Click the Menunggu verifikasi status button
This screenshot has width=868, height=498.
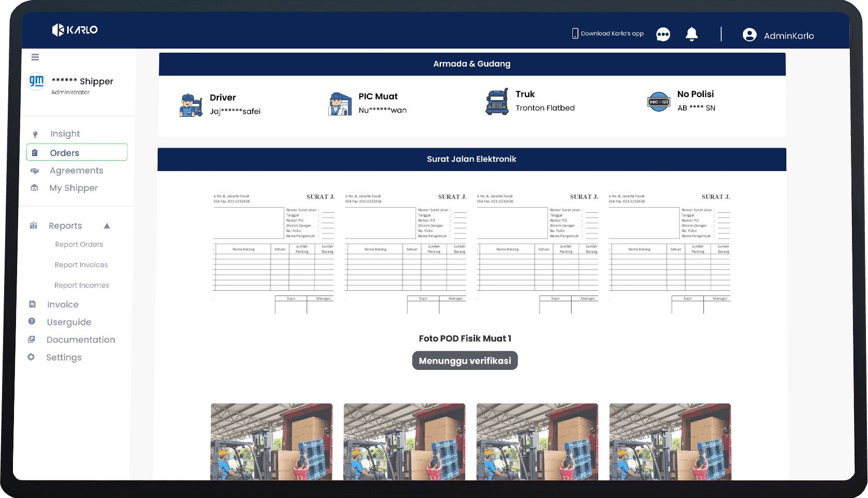(465, 361)
